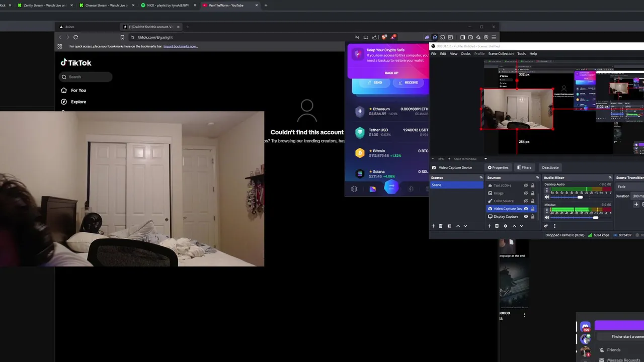
Task: Open the Audio Mixer menu dots at bottom
Action: 554,226
